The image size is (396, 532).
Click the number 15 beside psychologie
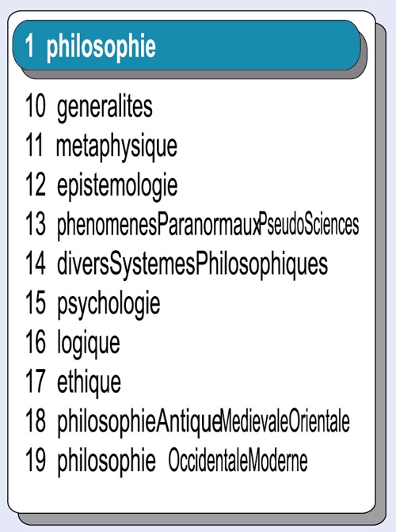coord(36,302)
